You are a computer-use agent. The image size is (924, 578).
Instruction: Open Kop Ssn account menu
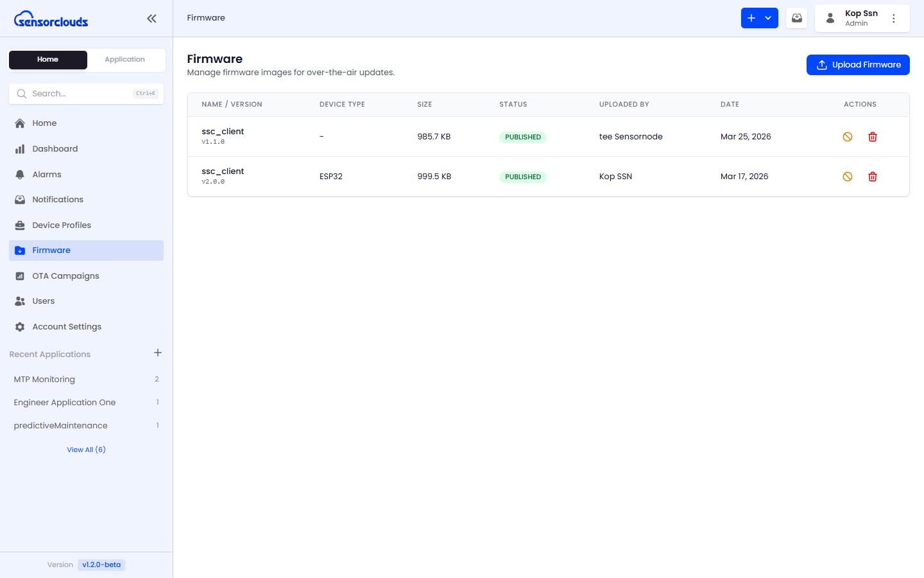point(853,18)
